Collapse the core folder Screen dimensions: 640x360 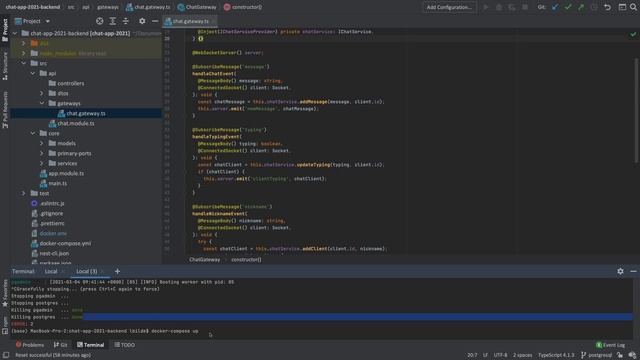[x=33, y=133]
